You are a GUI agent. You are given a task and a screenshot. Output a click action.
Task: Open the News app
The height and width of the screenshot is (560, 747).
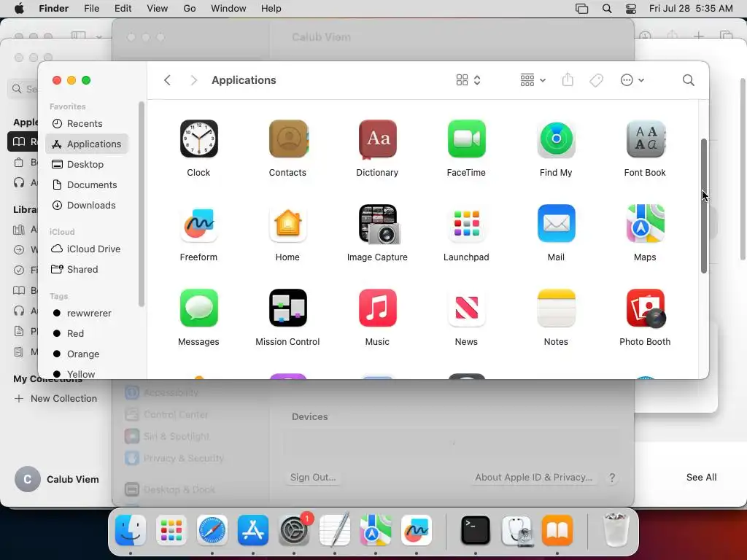pos(466,308)
